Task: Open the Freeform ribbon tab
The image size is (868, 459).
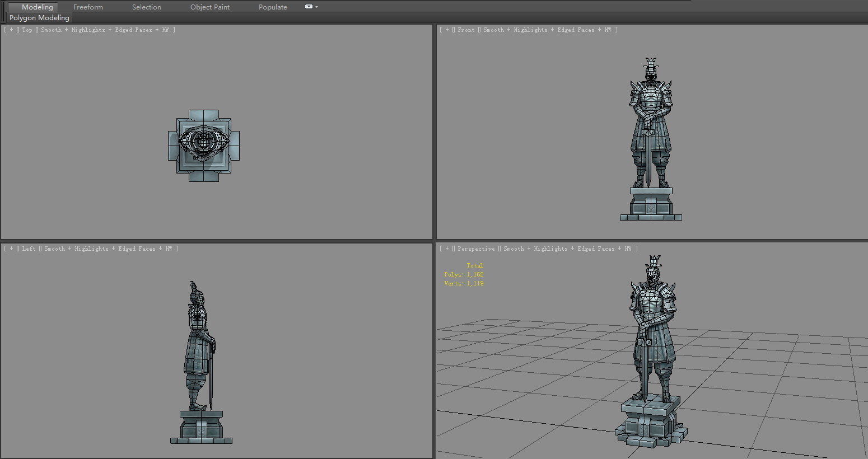Action: click(88, 7)
